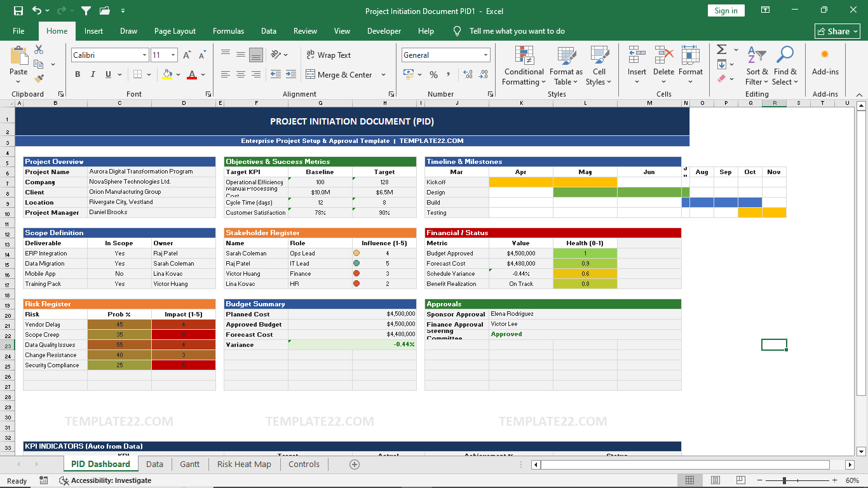Click the Cut scissors icon
The height and width of the screenshot is (488, 868).
point(39,50)
